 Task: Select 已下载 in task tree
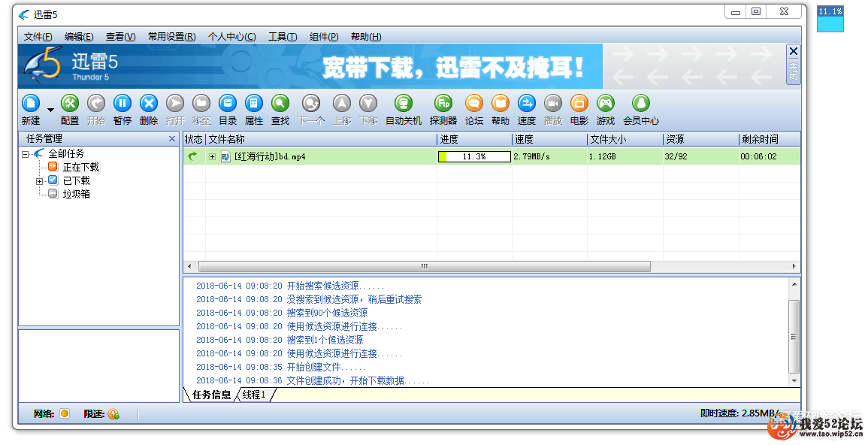(x=77, y=181)
